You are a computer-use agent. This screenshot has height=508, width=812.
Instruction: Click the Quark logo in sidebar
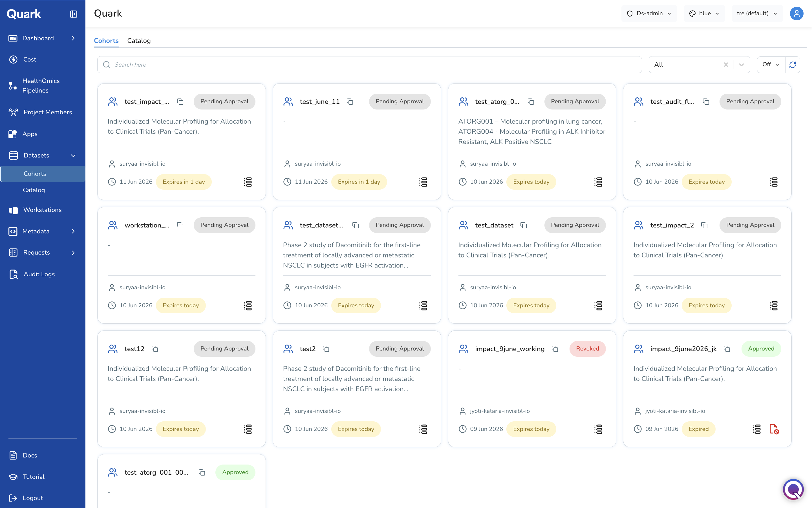24,14
